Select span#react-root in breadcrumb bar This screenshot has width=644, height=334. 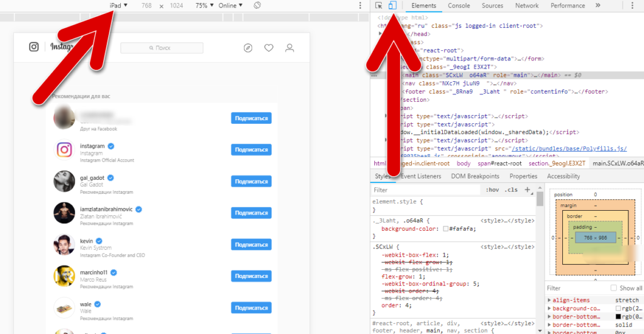tap(499, 164)
